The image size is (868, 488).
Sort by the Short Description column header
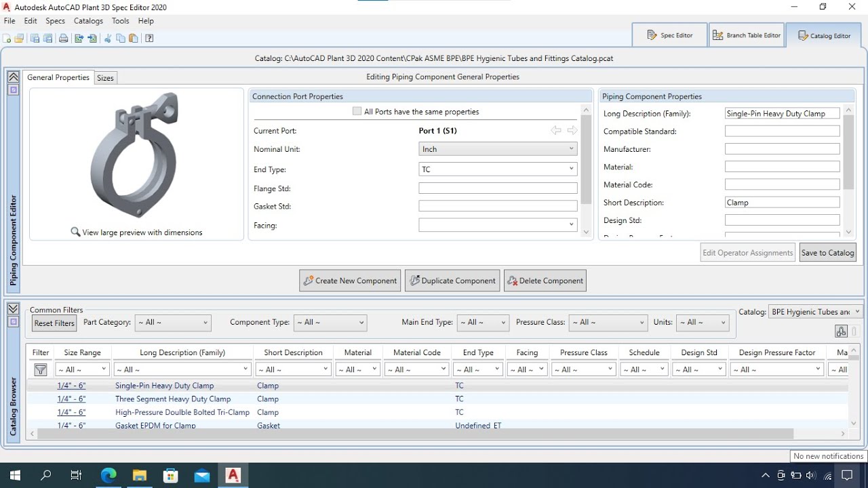(293, 352)
